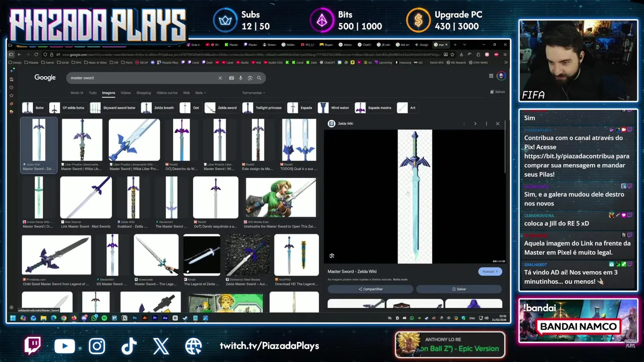Expand the Ferramentas tools dropdown
The width and height of the screenshot is (644, 362).
click(x=254, y=93)
